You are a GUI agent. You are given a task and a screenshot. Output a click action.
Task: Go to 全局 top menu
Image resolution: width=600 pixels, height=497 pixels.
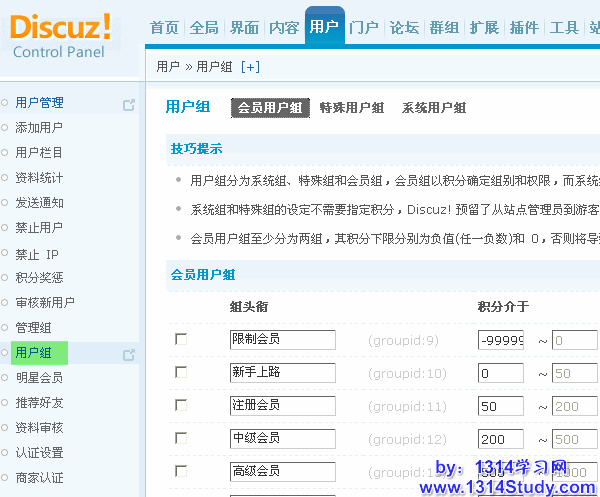[x=204, y=28]
